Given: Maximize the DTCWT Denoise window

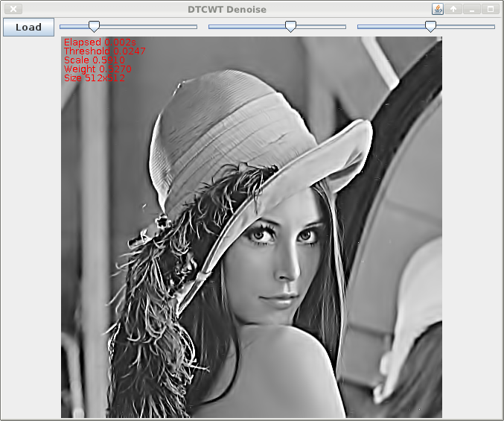Looking at the screenshot, I should click(491, 9).
